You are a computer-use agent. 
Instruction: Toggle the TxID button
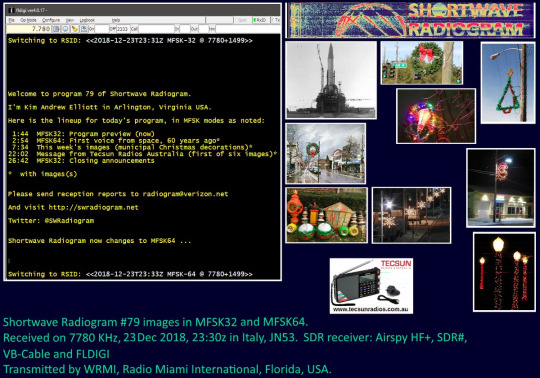click(x=276, y=20)
